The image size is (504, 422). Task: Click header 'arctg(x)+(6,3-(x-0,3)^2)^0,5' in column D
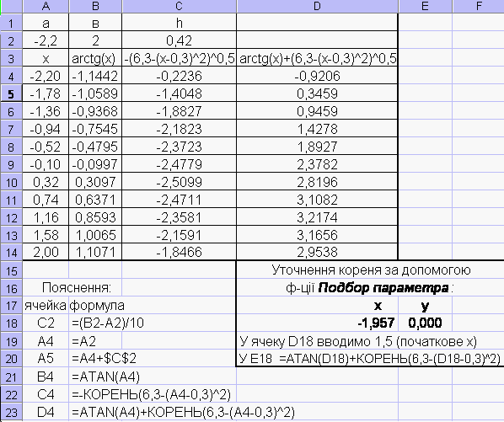click(317, 58)
